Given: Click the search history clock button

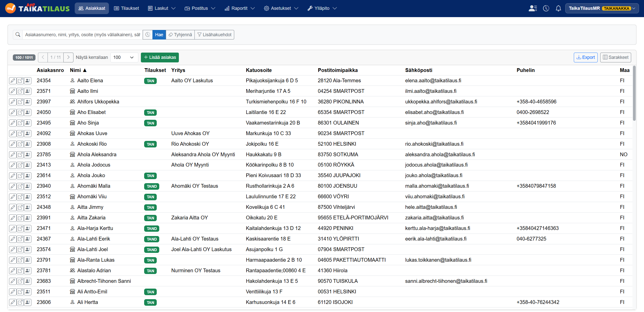Looking at the screenshot, I should [x=148, y=35].
